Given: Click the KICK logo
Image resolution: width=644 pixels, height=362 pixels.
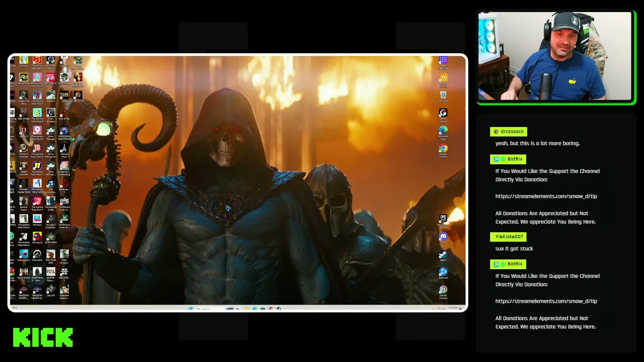Looking at the screenshot, I should 43,337.
